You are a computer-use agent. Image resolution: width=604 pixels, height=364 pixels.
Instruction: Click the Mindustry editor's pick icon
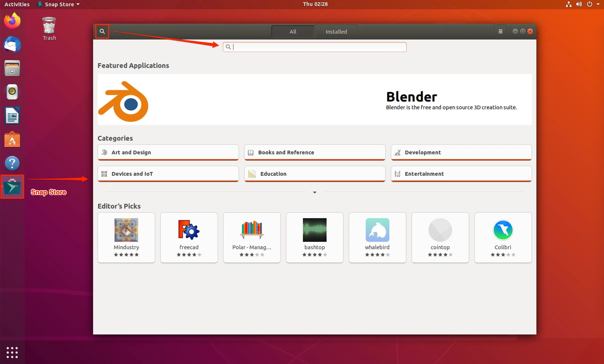[126, 229]
